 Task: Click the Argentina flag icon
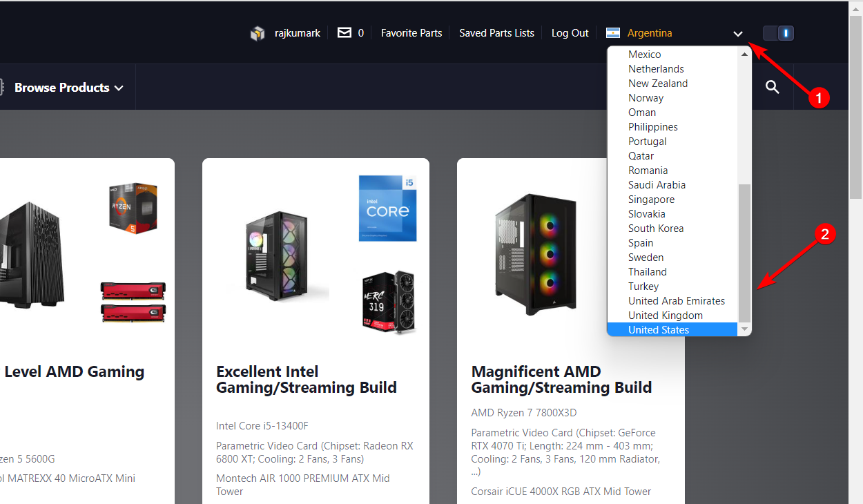pos(612,32)
